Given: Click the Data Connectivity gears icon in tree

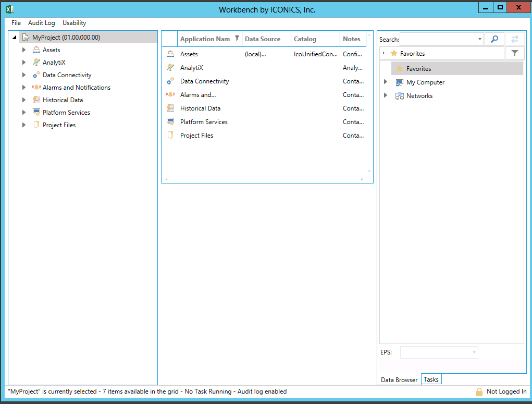Looking at the screenshot, I should (36, 75).
